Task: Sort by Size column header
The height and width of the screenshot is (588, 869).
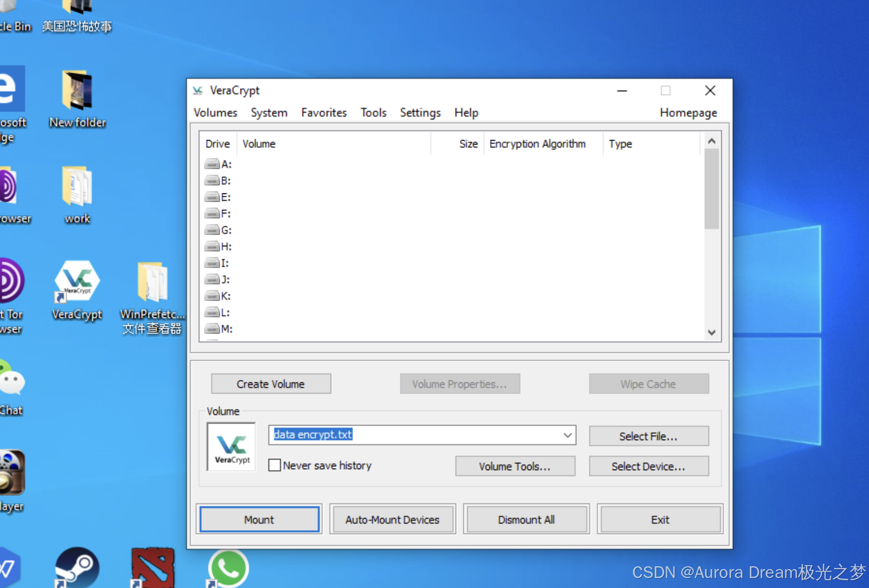Action: tap(457, 144)
